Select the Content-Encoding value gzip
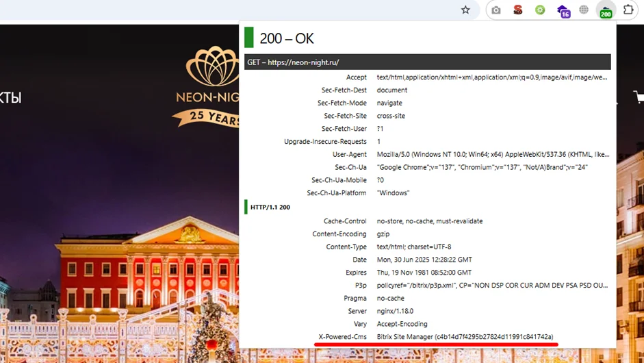 (383, 234)
